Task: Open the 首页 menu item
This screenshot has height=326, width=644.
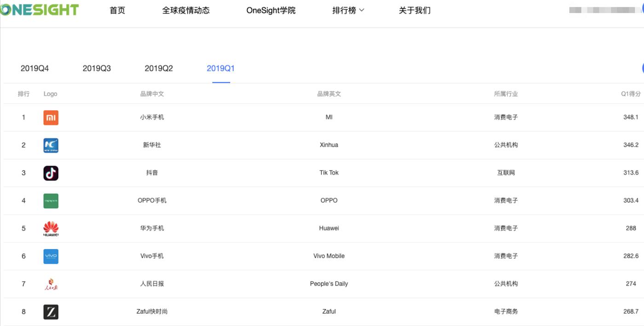Action: pyautogui.click(x=117, y=10)
